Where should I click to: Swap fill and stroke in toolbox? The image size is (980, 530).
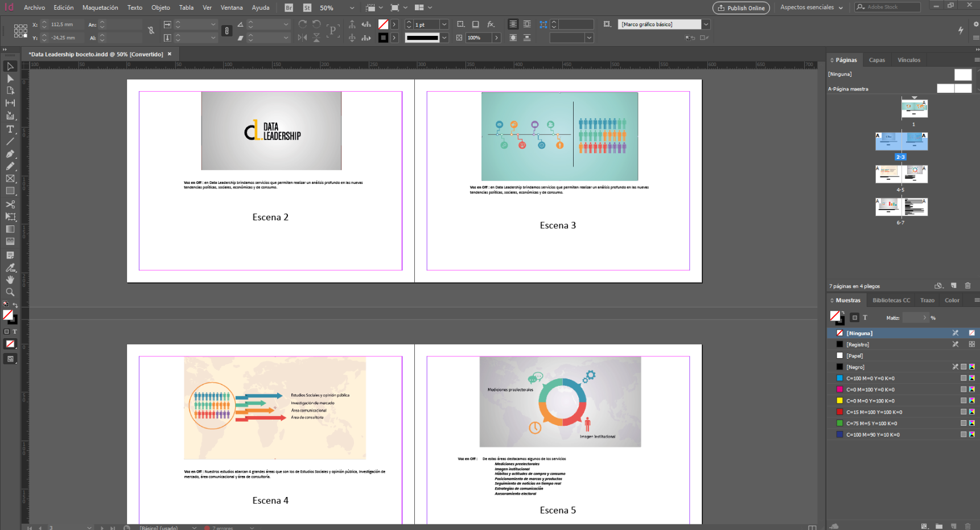point(15,305)
